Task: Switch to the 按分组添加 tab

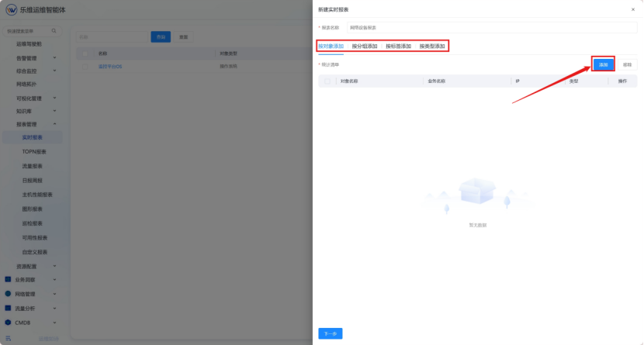Action: 365,47
